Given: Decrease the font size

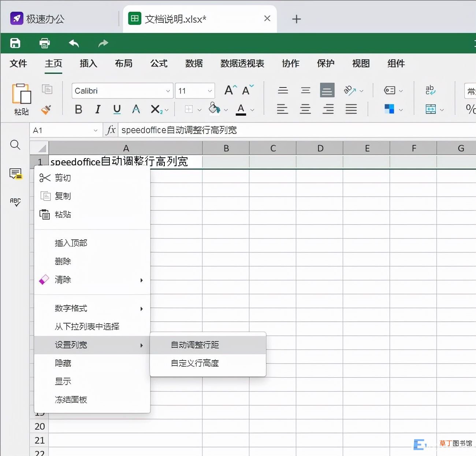Looking at the screenshot, I should click(x=248, y=90).
